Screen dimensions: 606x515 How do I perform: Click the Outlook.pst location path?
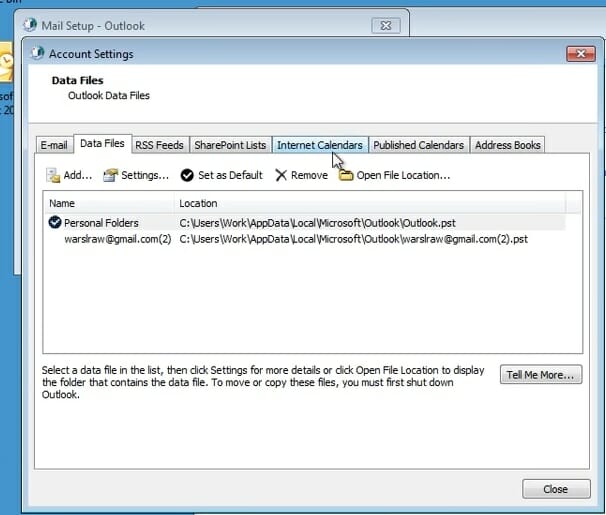coord(317,223)
